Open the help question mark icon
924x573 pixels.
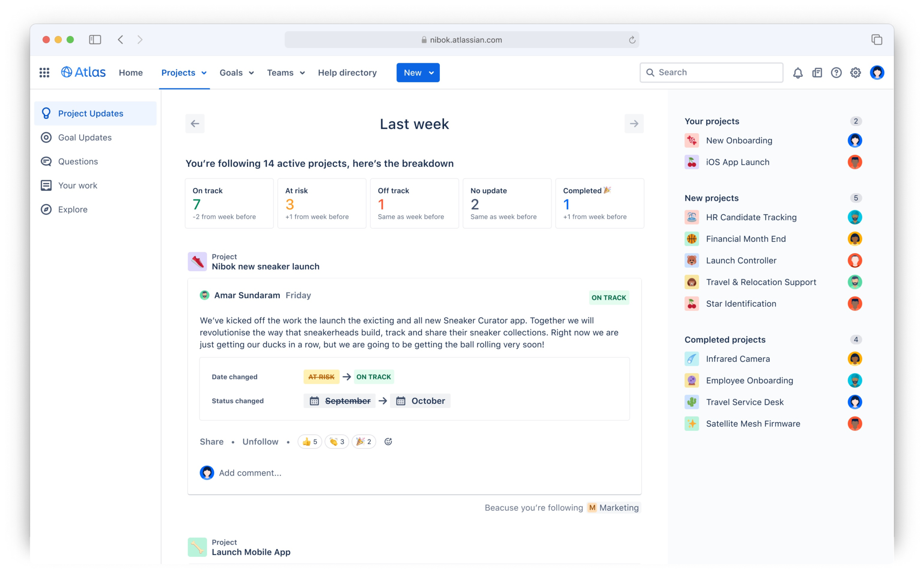pos(836,73)
